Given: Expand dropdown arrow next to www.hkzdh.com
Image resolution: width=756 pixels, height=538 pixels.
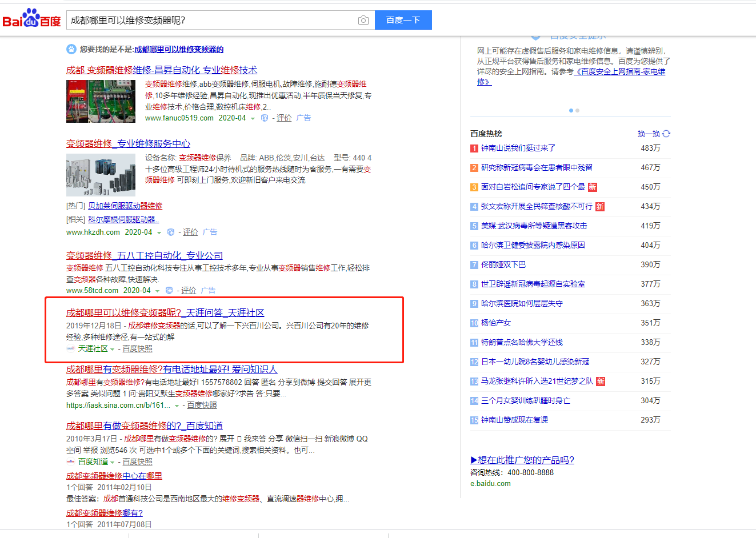Looking at the screenshot, I should click(159, 233).
